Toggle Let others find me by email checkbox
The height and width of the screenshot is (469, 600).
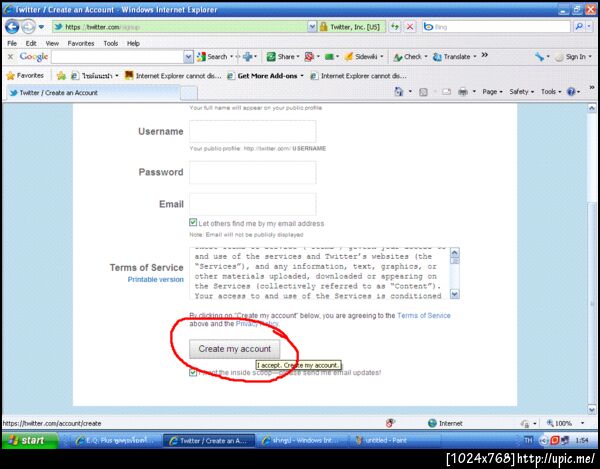pos(193,222)
